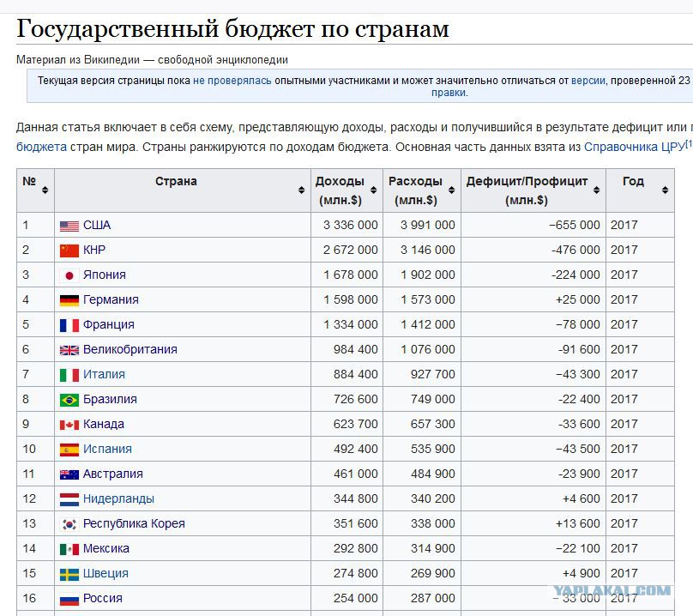Open the КНР country link
This screenshot has width=693, height=616.
coord(94,250)
